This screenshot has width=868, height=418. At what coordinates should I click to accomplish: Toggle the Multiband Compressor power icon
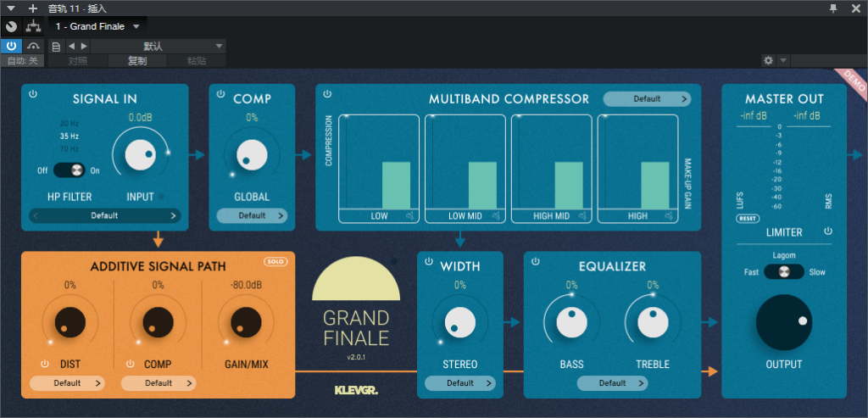click(x=327, y=94)
